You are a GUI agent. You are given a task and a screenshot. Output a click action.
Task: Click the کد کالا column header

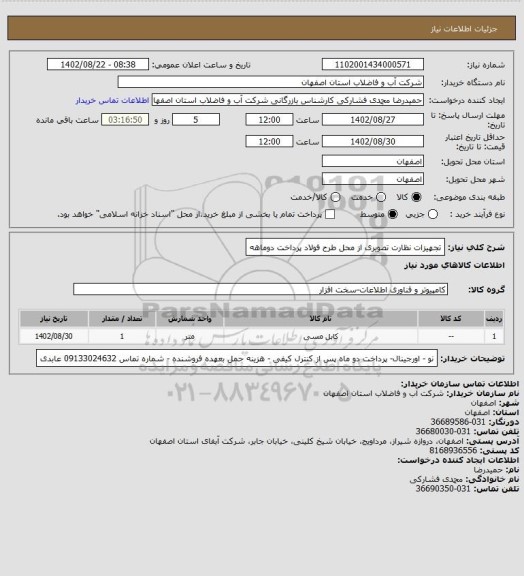click(451, 318)
